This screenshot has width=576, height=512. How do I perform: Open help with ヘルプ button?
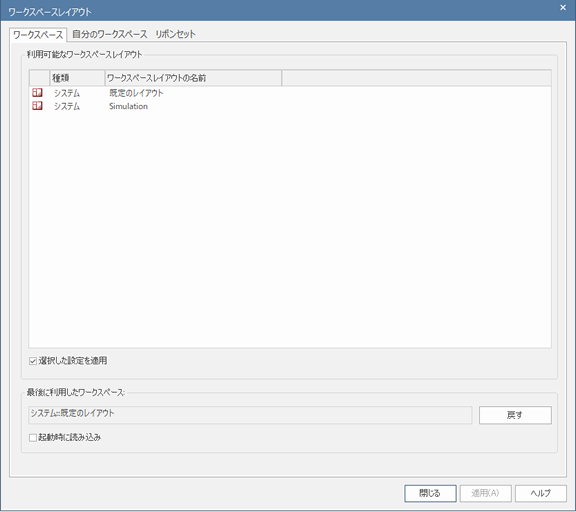click(x=541, y=493)
